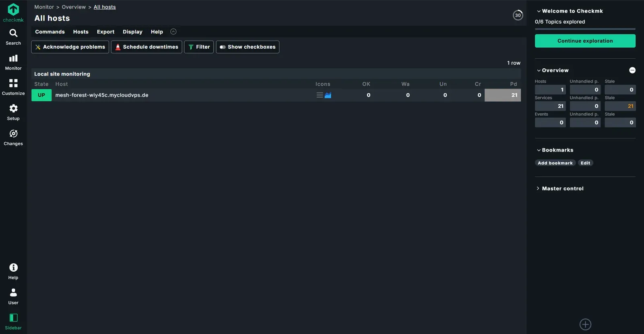
Task: Sort by Wa column header
Action: pyautogui.click(x=405, y=84)
